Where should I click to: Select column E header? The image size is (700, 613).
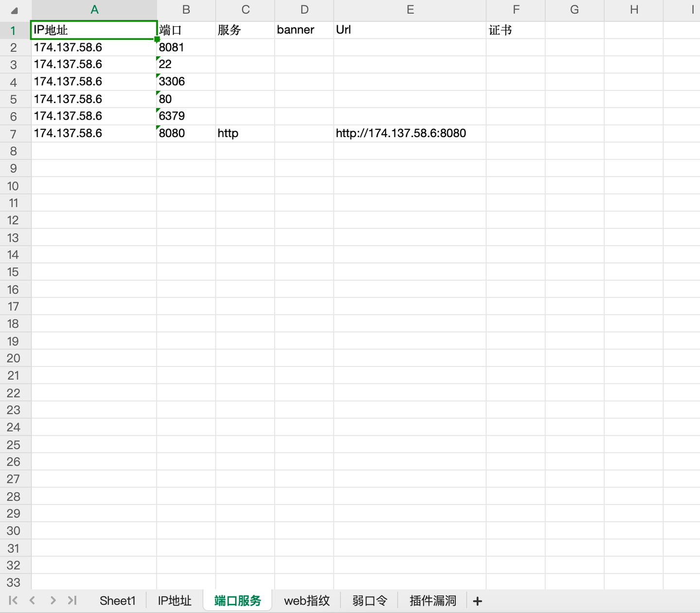point(410,10)
